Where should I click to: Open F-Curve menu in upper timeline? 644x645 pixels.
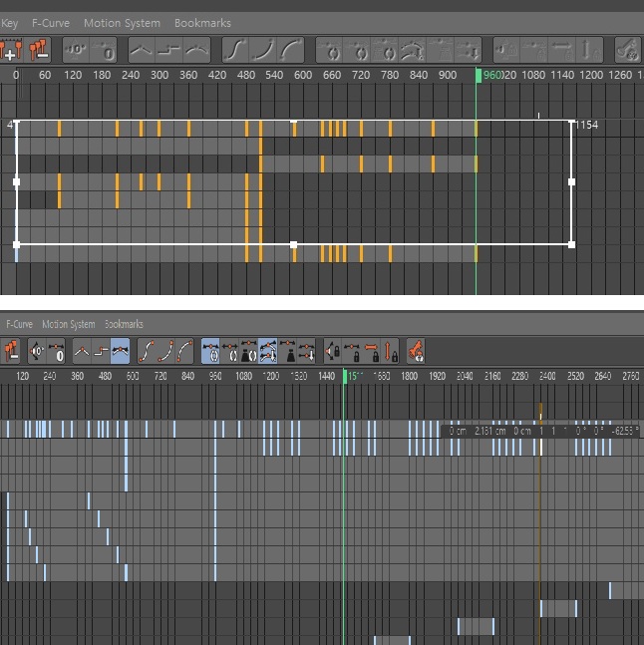51,23
